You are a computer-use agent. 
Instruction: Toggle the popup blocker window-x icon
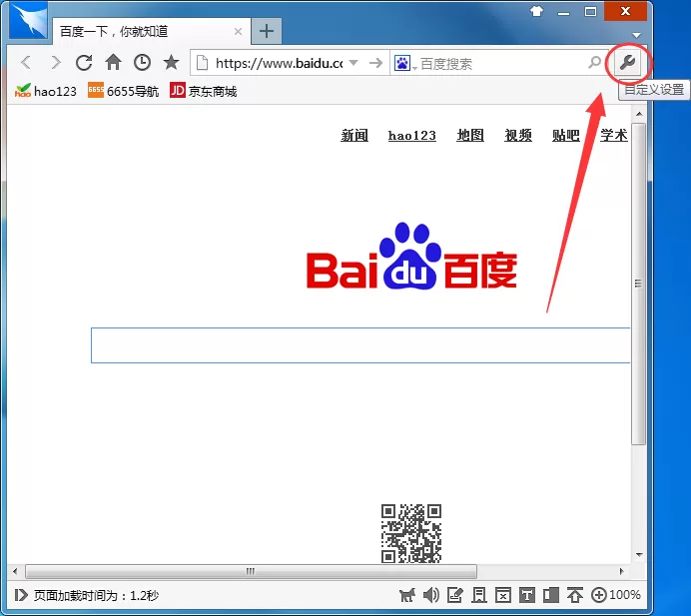pos(503,595)
